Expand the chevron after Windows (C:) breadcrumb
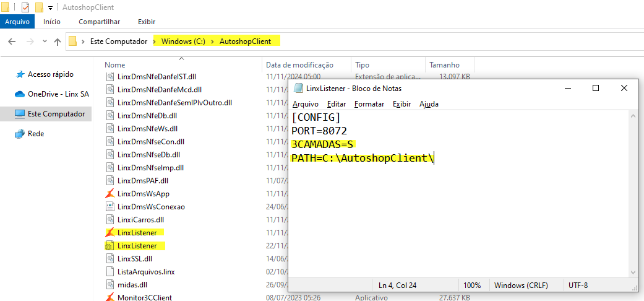Screen dimensions: 644x301 tap(213, 41)
